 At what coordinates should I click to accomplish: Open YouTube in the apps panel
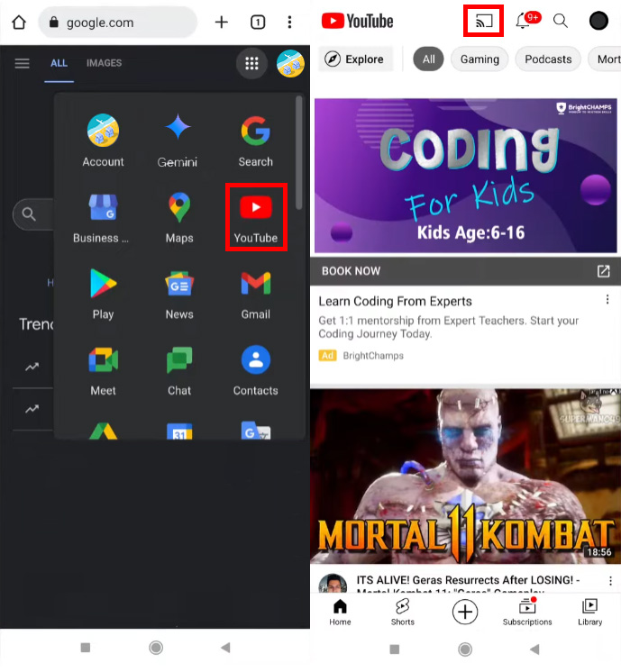point(256,218)
